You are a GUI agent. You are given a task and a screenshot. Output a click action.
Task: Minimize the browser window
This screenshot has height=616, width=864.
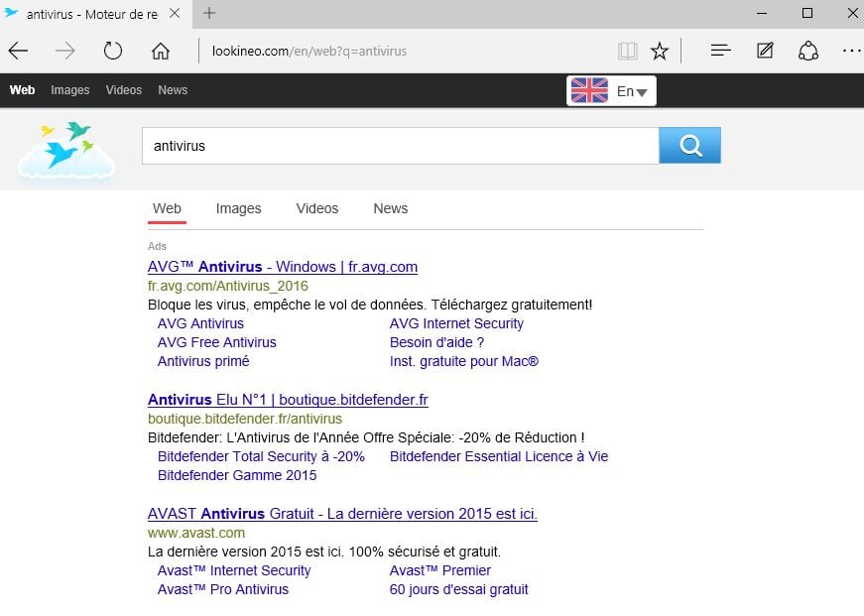tap(762, 13)
